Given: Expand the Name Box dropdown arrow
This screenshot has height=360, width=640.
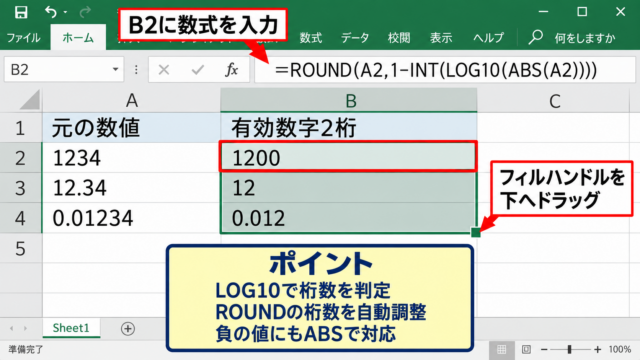Looking at the screenshot, I should 116,70.
